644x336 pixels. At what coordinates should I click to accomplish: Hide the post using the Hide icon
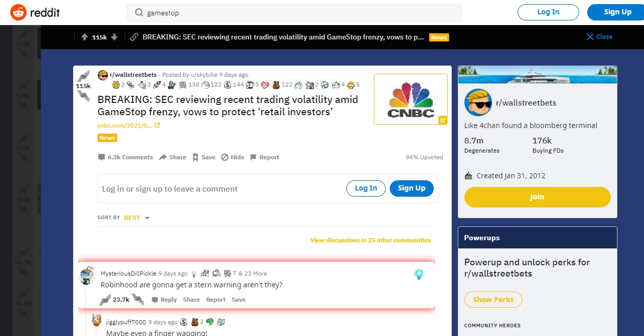coord(225,157)
